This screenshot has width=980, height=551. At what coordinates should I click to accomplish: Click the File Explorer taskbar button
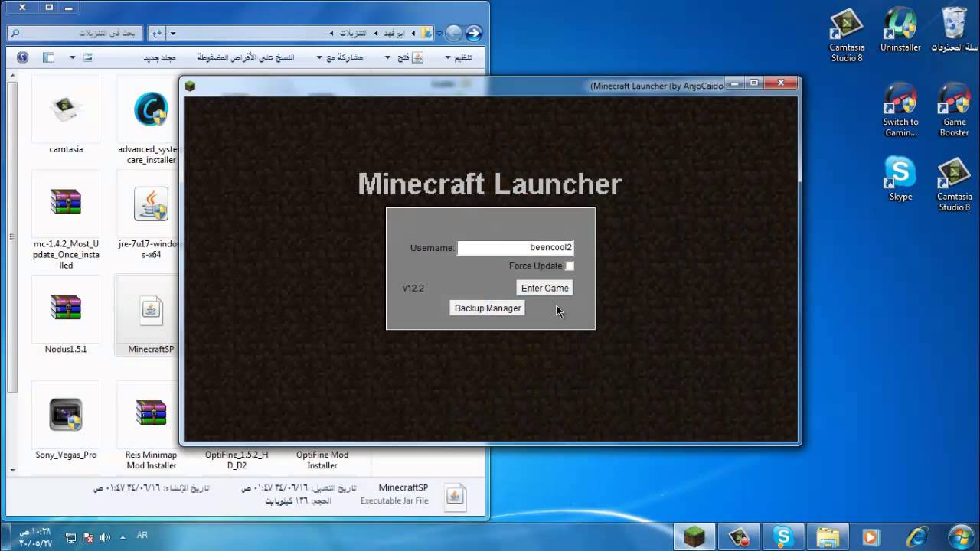827,536
